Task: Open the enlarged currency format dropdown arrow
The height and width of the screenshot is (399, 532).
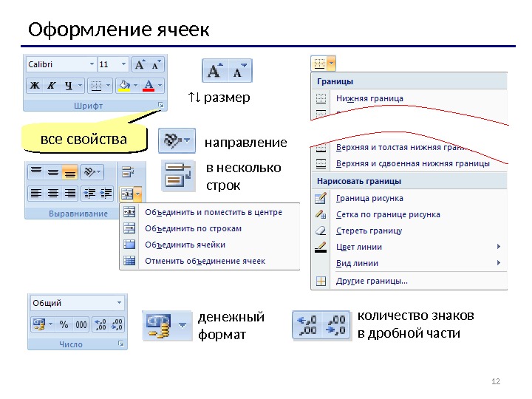Action: pyautogui.click(x=183, y=325)
